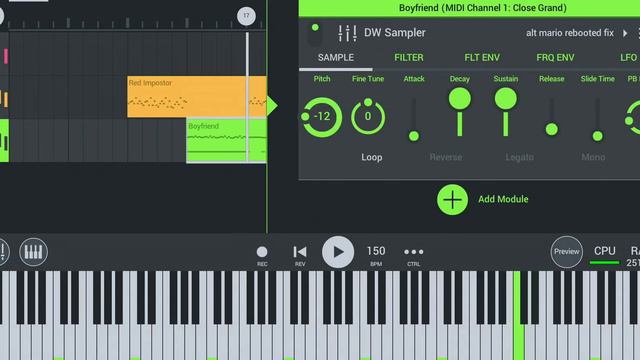Toggle the Legato option

(x=519, y=157)
